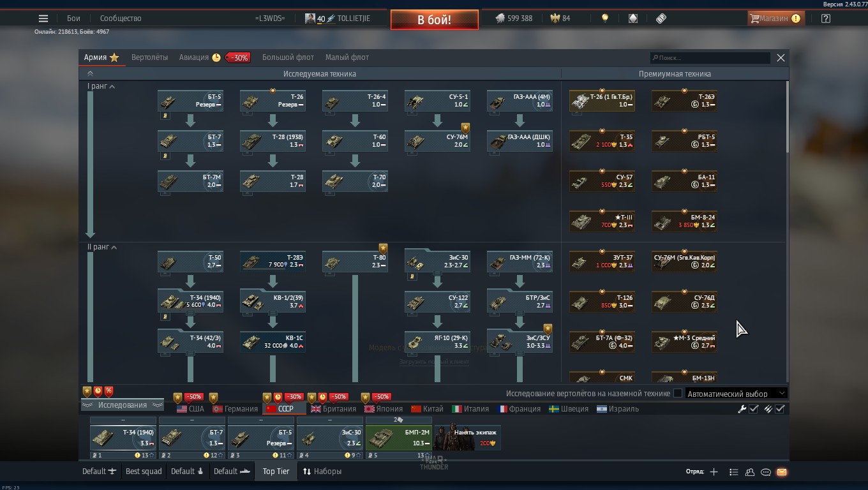Select the Британия nation tab
The image size is (868, 490).
pos(333,409)
